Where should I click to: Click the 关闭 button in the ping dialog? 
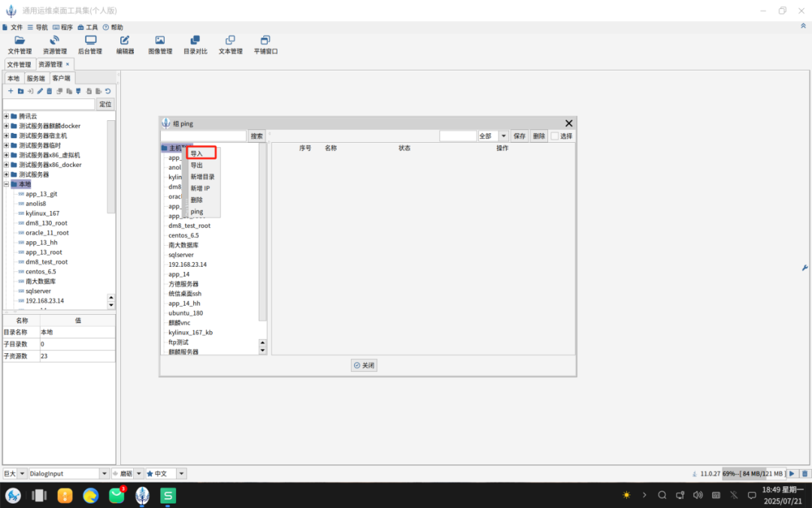(364, 365)
